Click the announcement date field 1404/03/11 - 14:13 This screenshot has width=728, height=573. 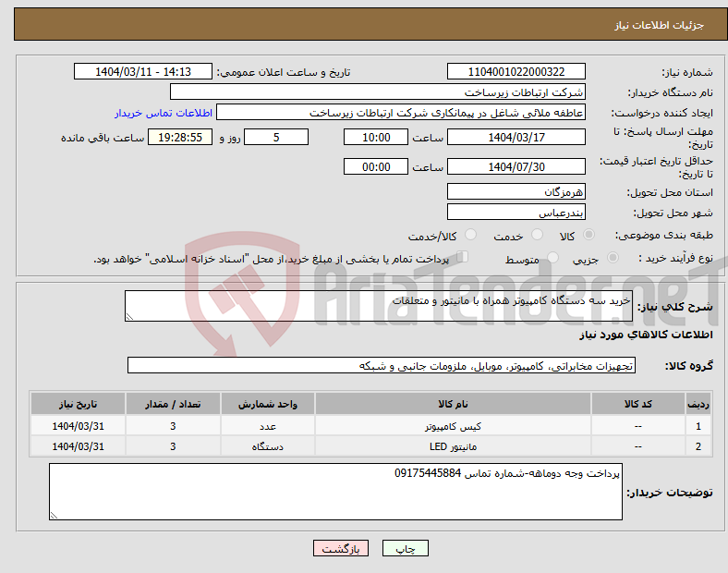coord(143,71)
